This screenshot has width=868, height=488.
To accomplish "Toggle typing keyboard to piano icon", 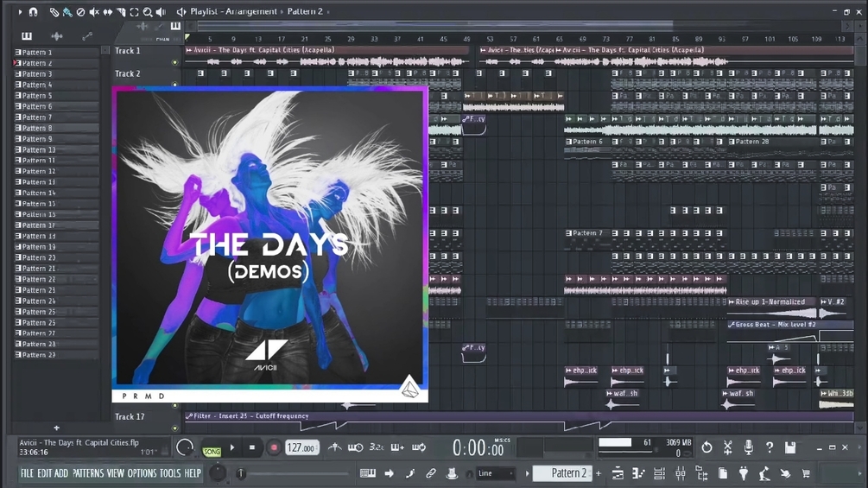I will pos(368,473).
